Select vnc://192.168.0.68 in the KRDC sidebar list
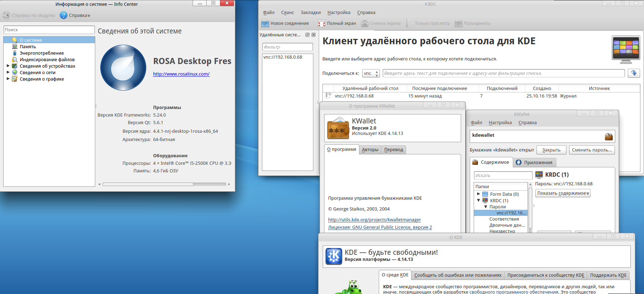Image resolution: width=644 pixels, height=294 pixels. (283, 57)
